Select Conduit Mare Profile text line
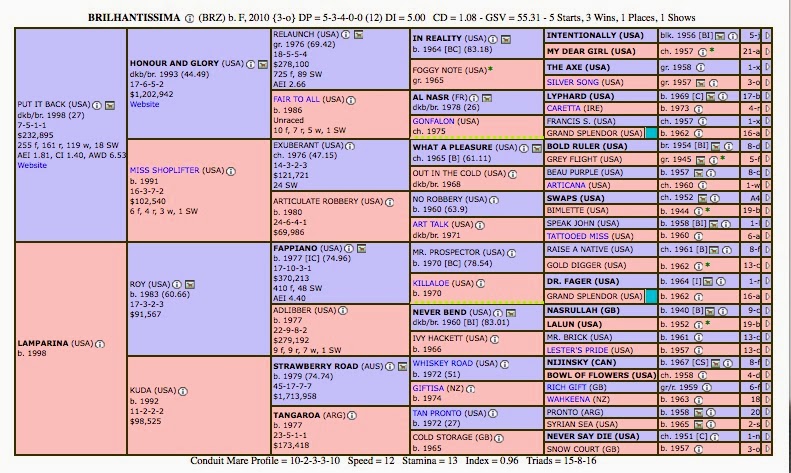Viewport: 791px width, 473px height. [393, 461]
